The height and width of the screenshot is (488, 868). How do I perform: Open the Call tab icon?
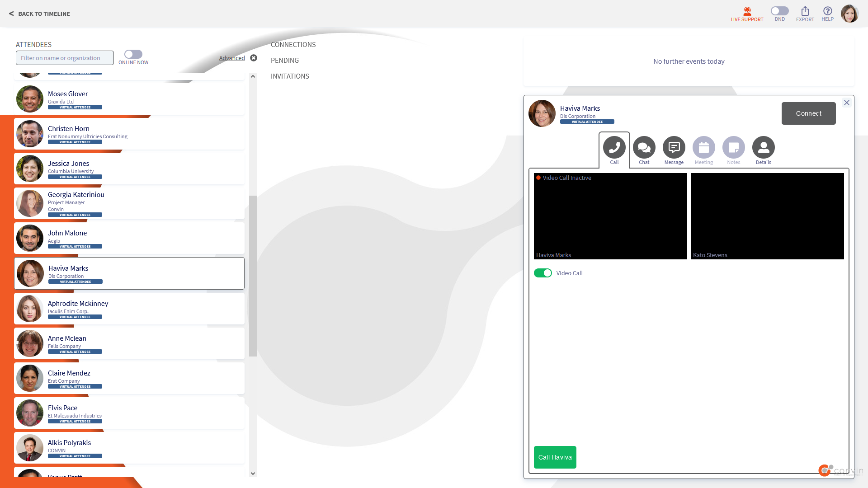614,148
